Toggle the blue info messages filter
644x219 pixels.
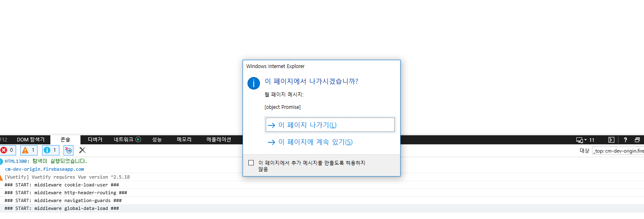pyautogui.click(x=51, y=150)
